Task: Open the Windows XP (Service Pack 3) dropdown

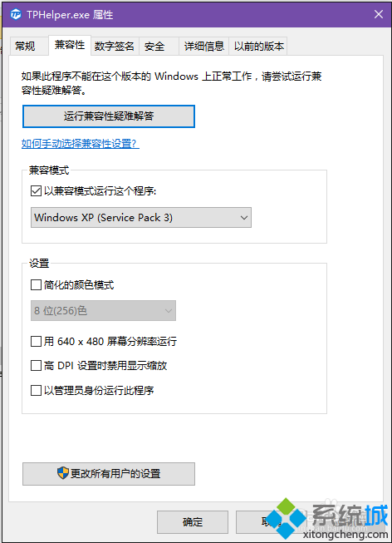Action: 141,218
